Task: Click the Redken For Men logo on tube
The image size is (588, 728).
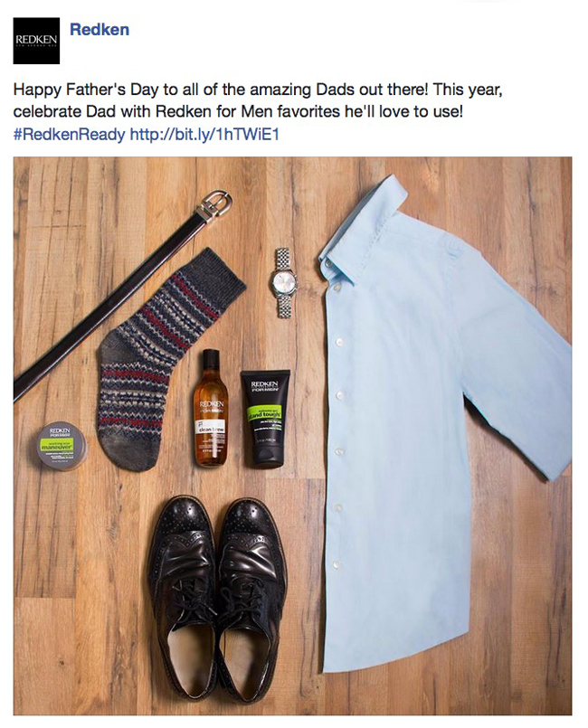Action: [x=265, y=386]
